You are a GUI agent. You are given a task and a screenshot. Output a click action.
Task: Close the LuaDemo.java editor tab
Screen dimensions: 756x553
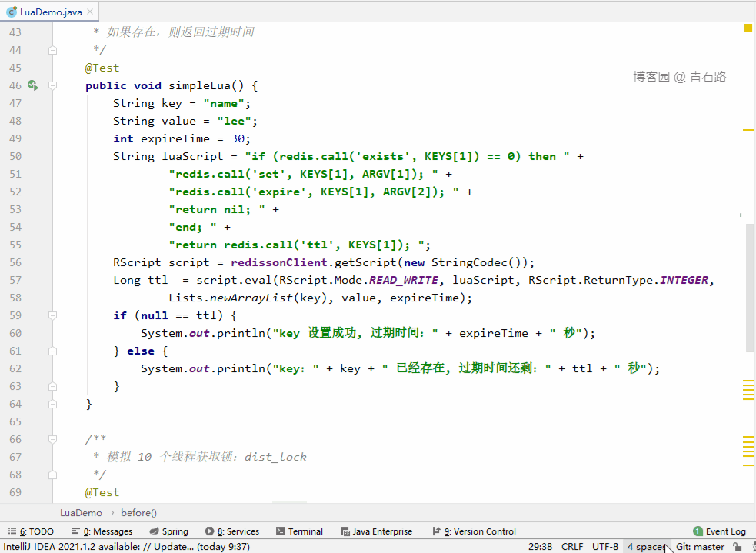pyautogui.click(x=90, y=12)
